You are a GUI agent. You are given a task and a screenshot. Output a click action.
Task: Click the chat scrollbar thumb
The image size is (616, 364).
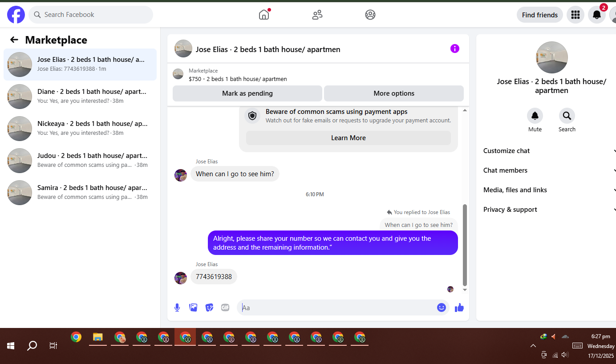[465, 245]
